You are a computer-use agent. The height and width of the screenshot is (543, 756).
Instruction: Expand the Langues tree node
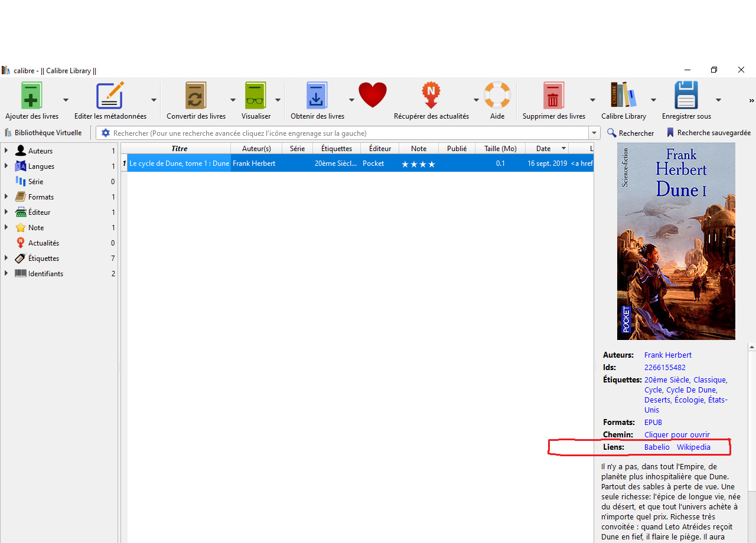point(6,166)
